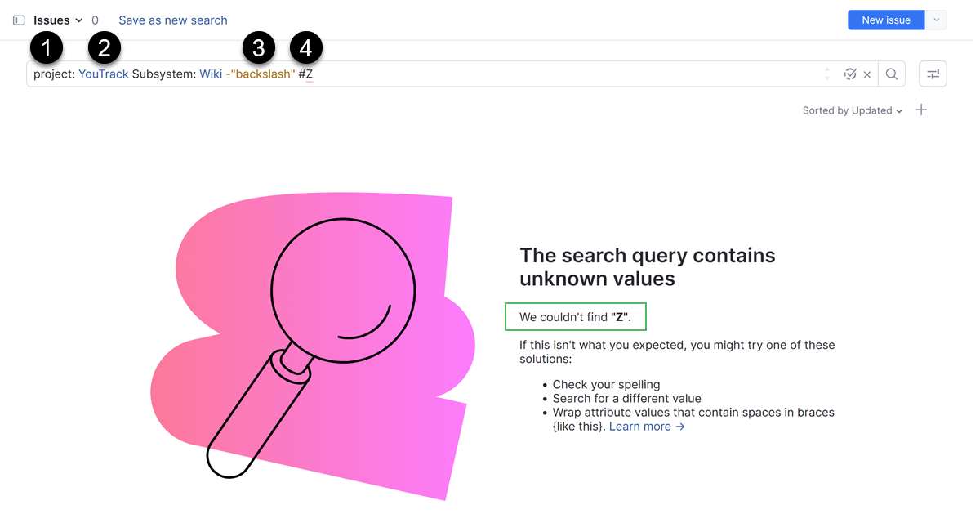
Task: Click the down arrow in search box
Action: pos(827,78)
